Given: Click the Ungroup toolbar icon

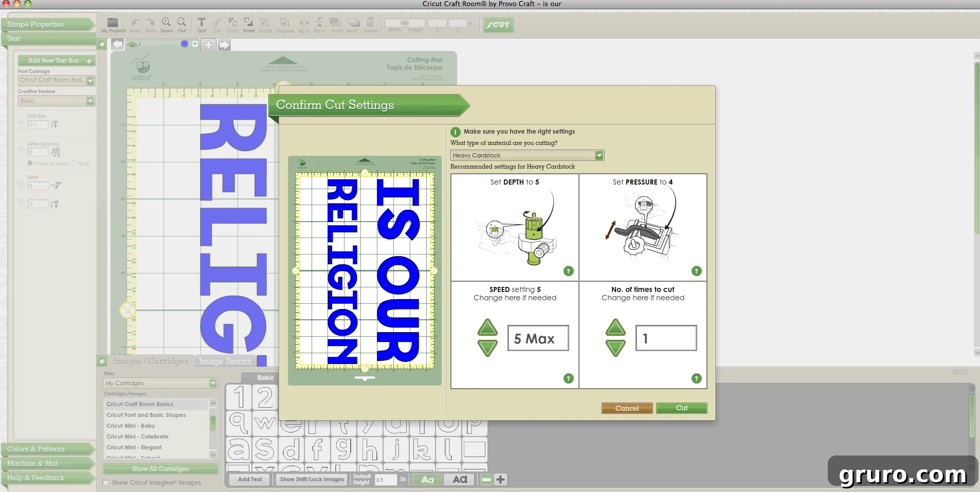Looking at the screenshot, I should click(x=285, y=25).
